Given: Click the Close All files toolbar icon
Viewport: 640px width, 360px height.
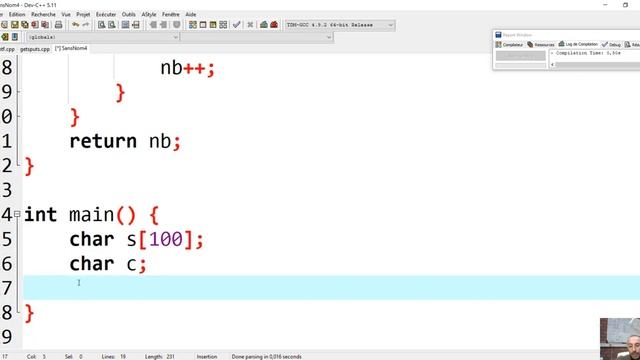Looking at the screenshot, I should 45,25.
